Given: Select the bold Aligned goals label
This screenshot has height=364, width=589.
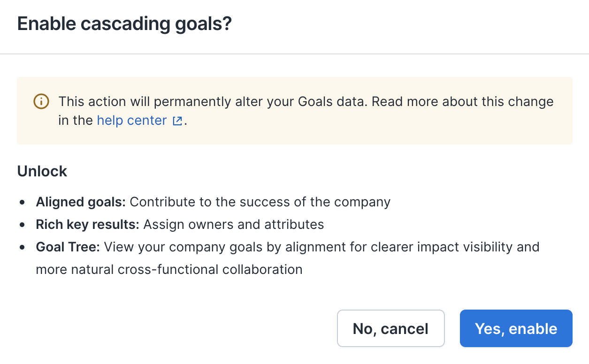Looking at the screenshot, I should click(81, 202).
